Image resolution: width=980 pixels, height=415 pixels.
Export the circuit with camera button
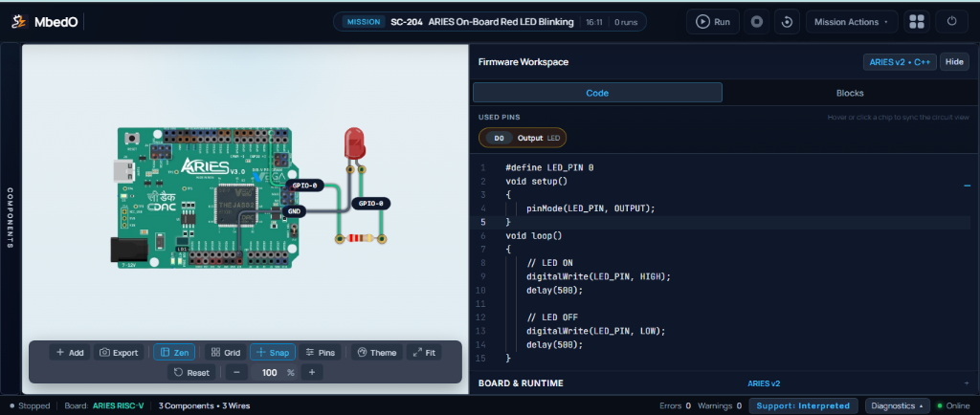point(119,353)
